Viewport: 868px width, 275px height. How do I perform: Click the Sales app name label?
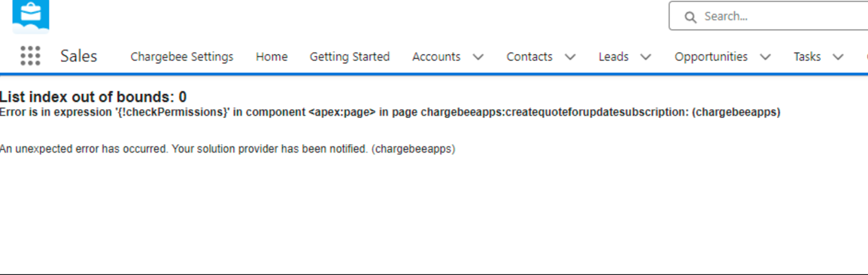click(79, 56)
